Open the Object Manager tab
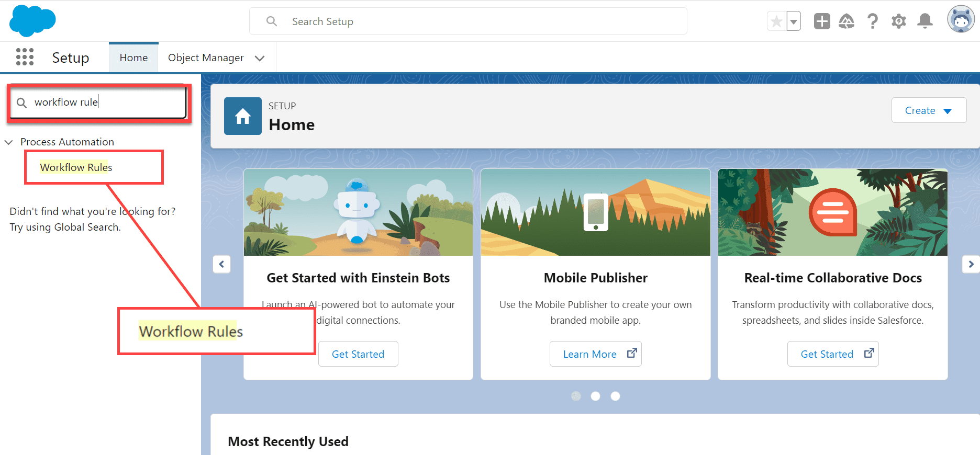Image resolution: width=980 pixels, height=455 pixels. [x=206, y=58]
